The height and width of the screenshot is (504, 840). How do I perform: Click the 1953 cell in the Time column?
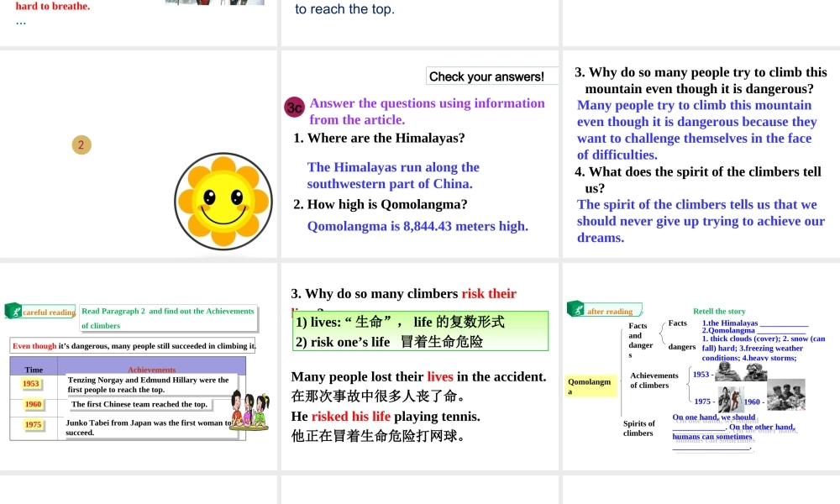tap(31, 384)
